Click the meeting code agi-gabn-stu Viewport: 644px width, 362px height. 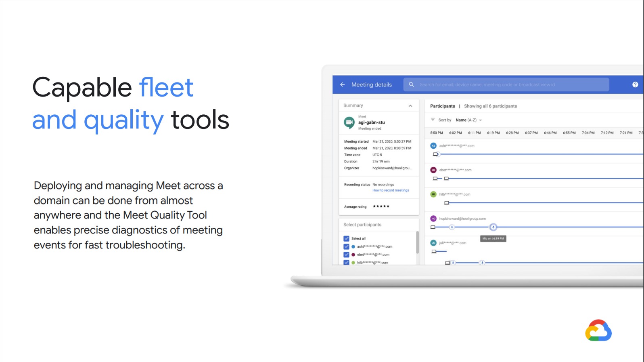(x=372, y=122)
